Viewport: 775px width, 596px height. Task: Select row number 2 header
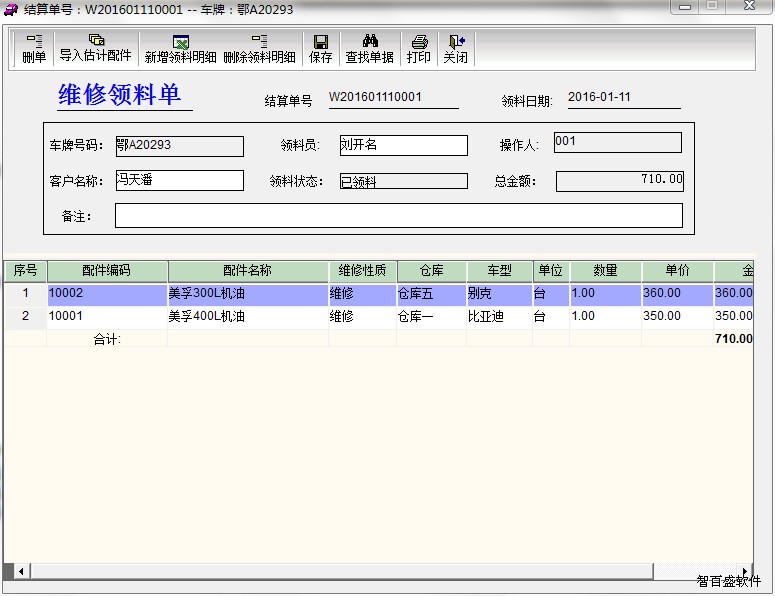pyautogui.click(x=25, y=316)
